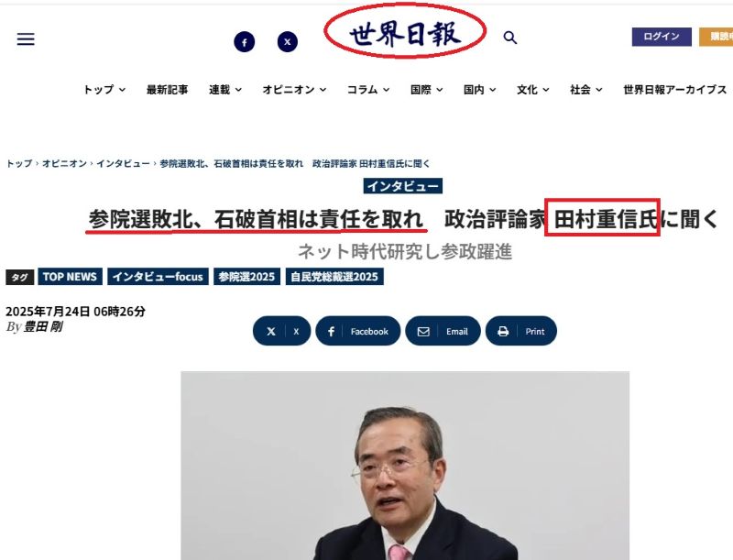Send article by Email button
Viewport: 733px width, 560px height.
(x=443, y=331)
